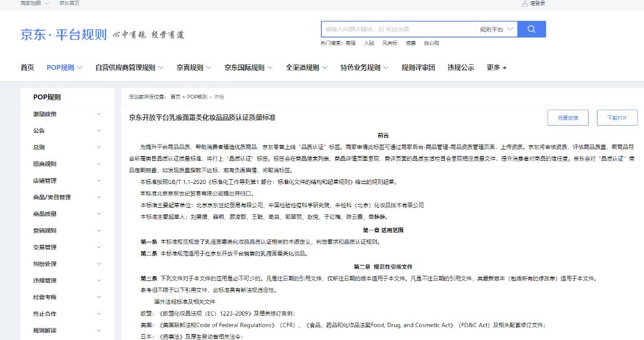The height and width of the screenshot is (340, 644).
Task: Click the 京东首页 link in top bar
Action: tap(69, 4)
